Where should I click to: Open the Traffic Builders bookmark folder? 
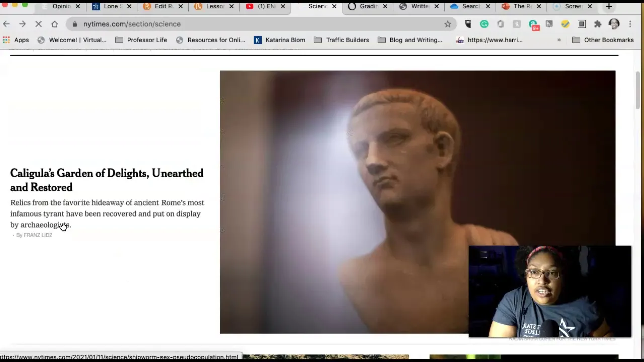point(342,40)
